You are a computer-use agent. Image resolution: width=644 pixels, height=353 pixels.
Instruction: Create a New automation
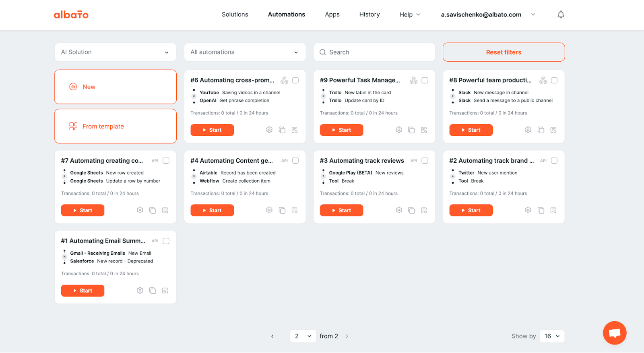click(116, 87)
